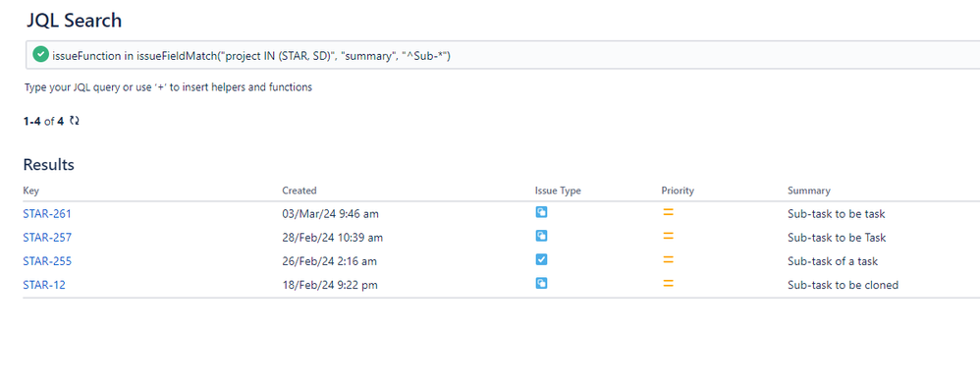Click summary 'Sub-task to be task'
Viewport: 980px width, 387px height.
click(x=837, y=214)
